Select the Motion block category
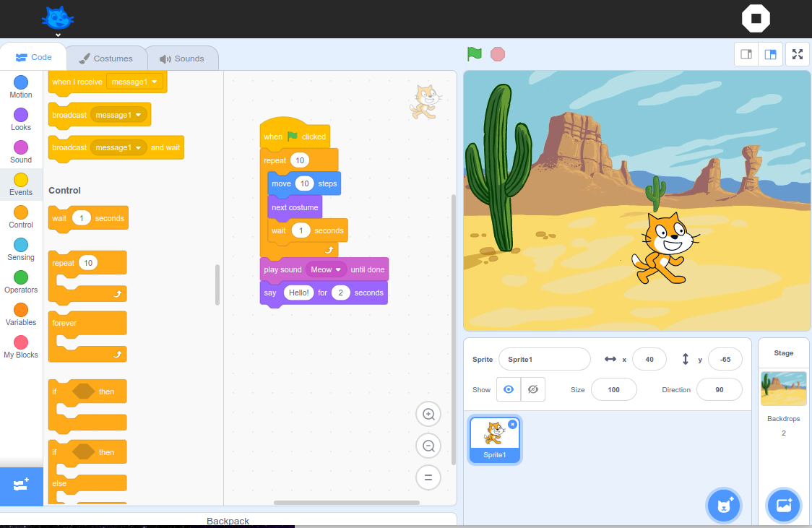This screenshot has width=812, height=528. tap(21, 87)
